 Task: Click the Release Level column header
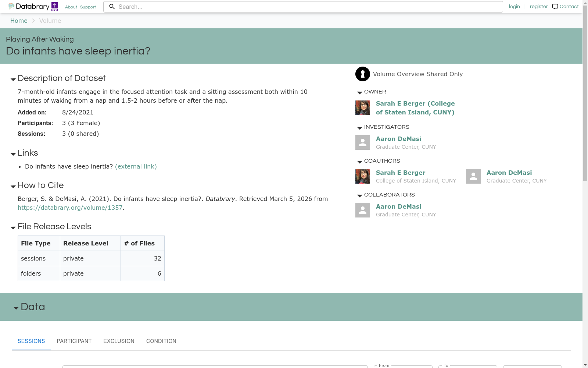coord(90,243)
